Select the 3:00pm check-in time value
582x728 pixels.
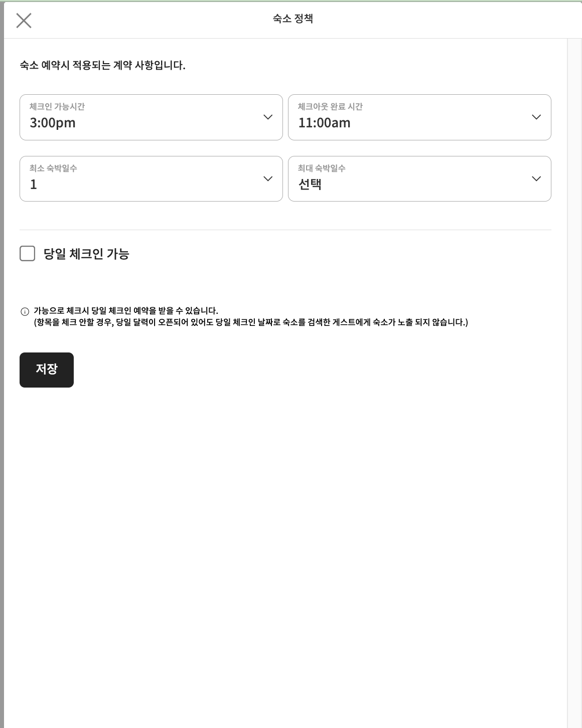(53, 123)
